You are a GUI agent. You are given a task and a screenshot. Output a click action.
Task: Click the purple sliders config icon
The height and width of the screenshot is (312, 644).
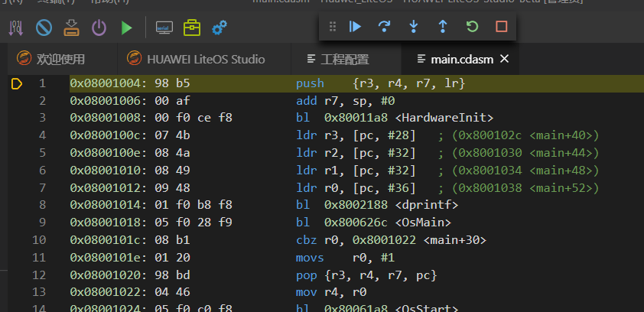15,28
